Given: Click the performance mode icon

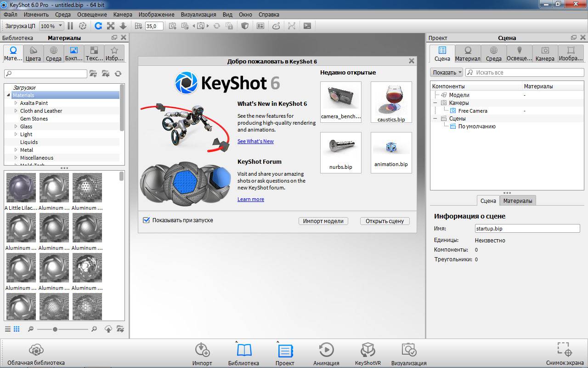Looking at the screenshot, I should 83,26.
